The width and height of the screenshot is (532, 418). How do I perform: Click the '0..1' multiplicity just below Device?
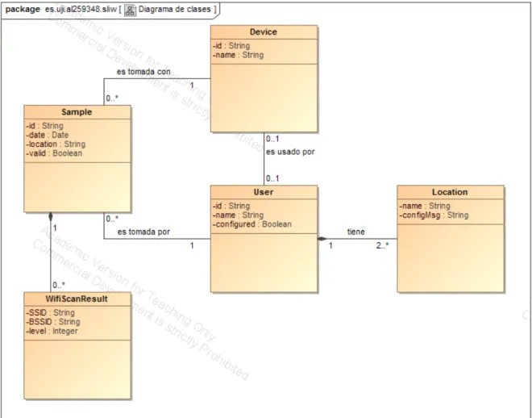(272, 139)
